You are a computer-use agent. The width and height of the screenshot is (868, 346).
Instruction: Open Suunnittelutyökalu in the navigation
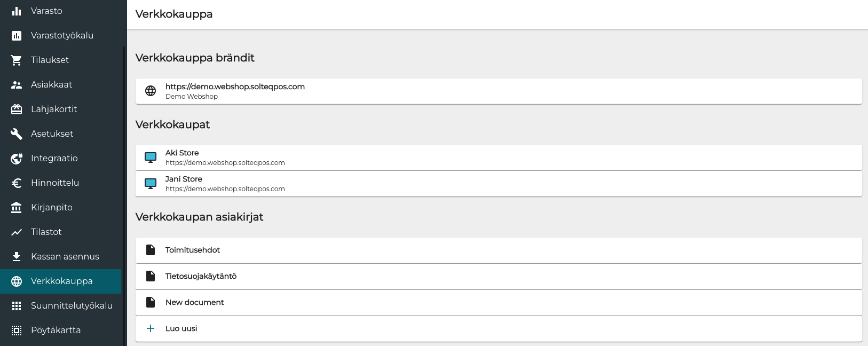click(x=72, y=306)
